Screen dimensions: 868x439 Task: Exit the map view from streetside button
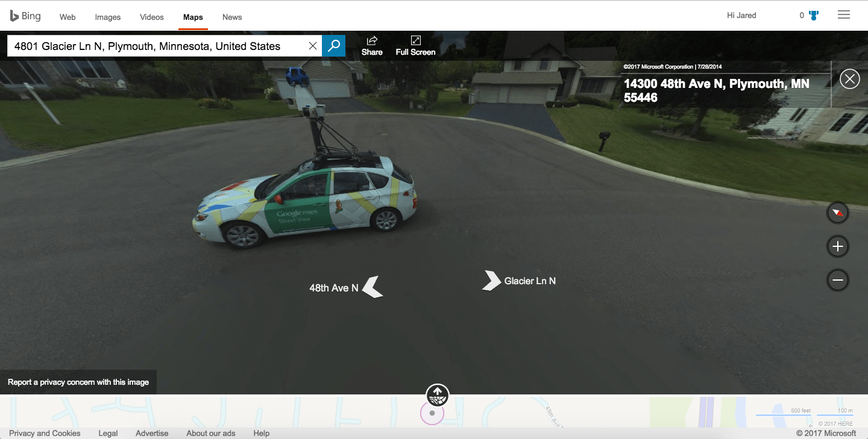[x=437, y=396]
